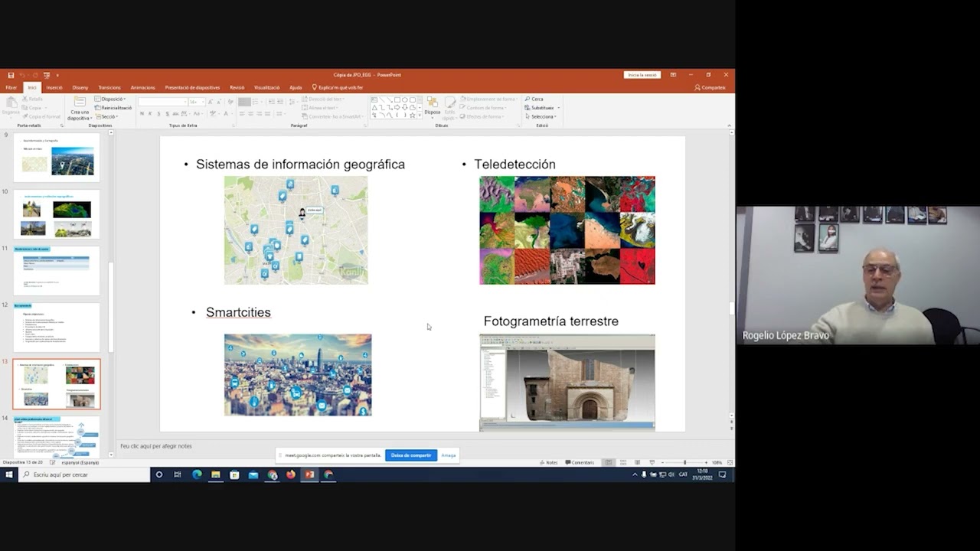This screenshot has width=980, height=551.
Task: Click the Reinicialització slide reset button
Action: pyautogui.click(x=113, y=108)
